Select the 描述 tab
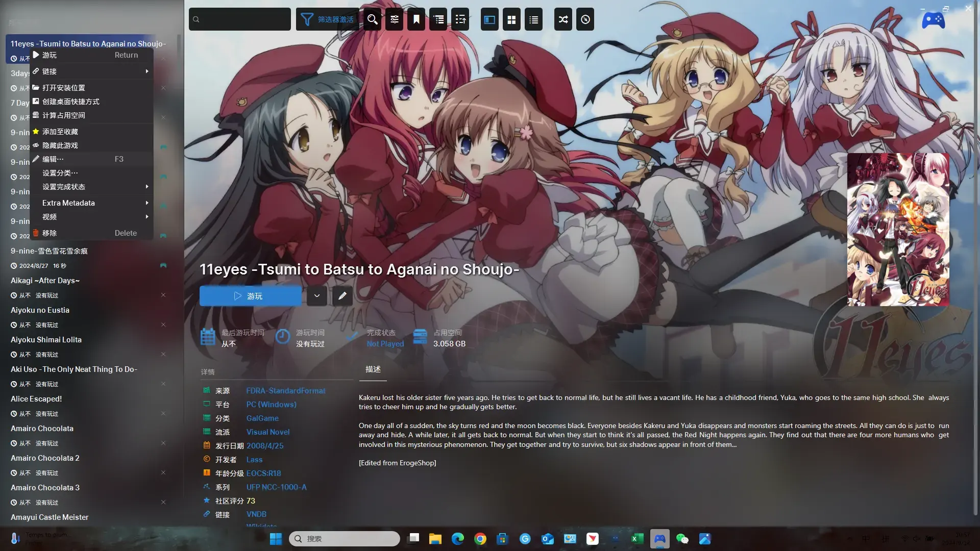 tap(373, 369)
